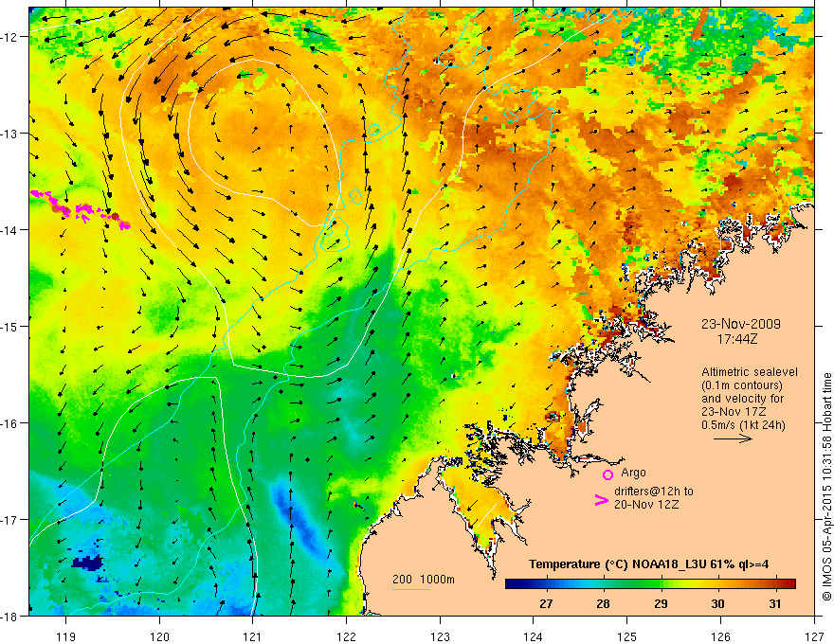This screenshot has height=644, width=834.
Task: Click the latitude axis label '-15'
Action: (9, 327)
